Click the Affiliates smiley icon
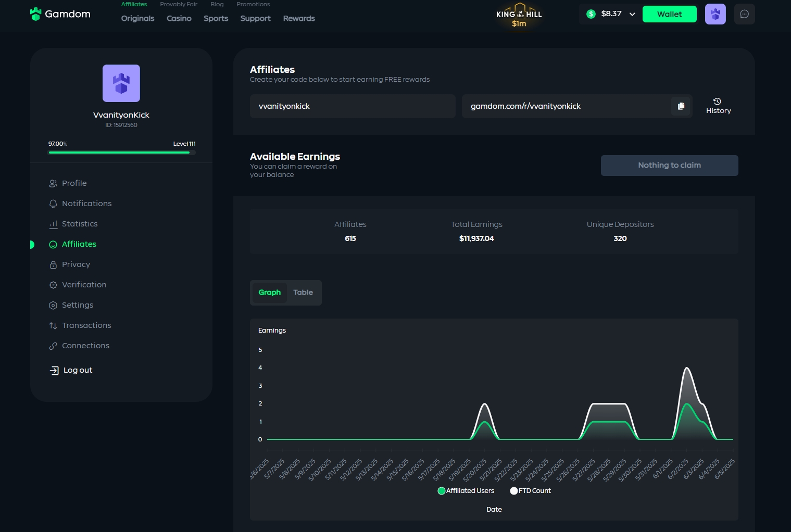Viewport: 791px width, 532px height. [53, 245]
